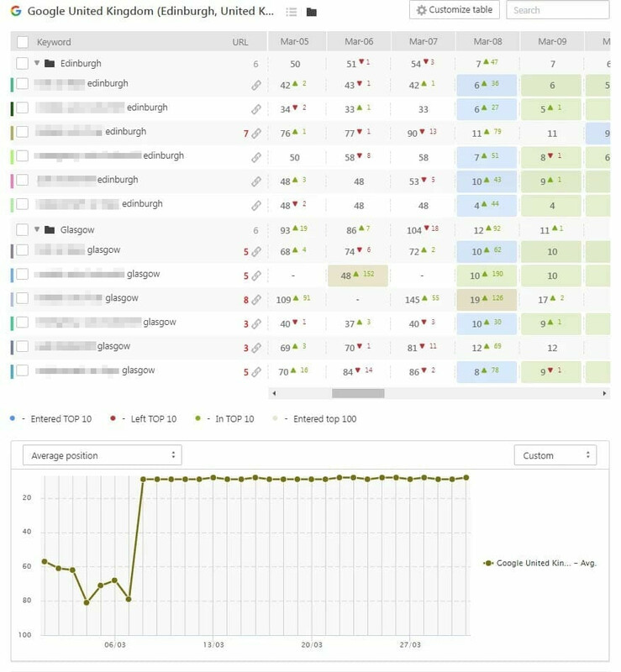This screenshot has width=621, height=672.
Task: Select the folder view icon beside the title
Action: [312, 12]
